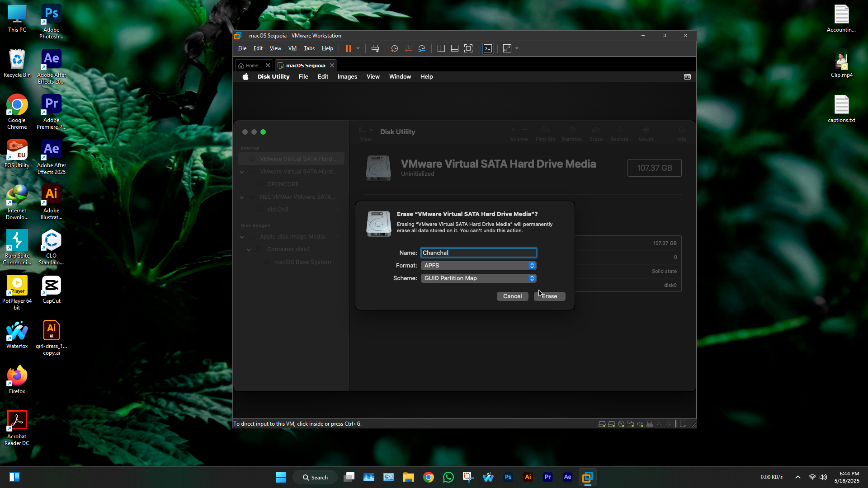This screenshot has width=868, height=488.
Task: Click the Apple logo menu
Action: click(x=245, y=77)
